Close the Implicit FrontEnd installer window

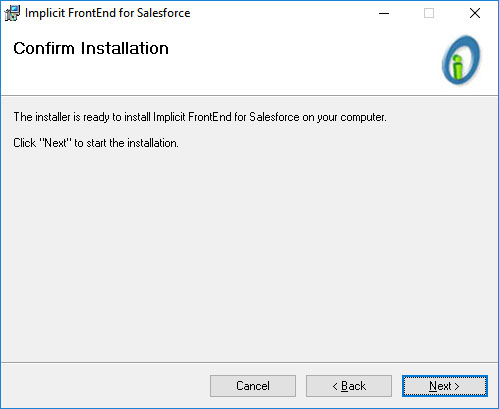point(475,13)
